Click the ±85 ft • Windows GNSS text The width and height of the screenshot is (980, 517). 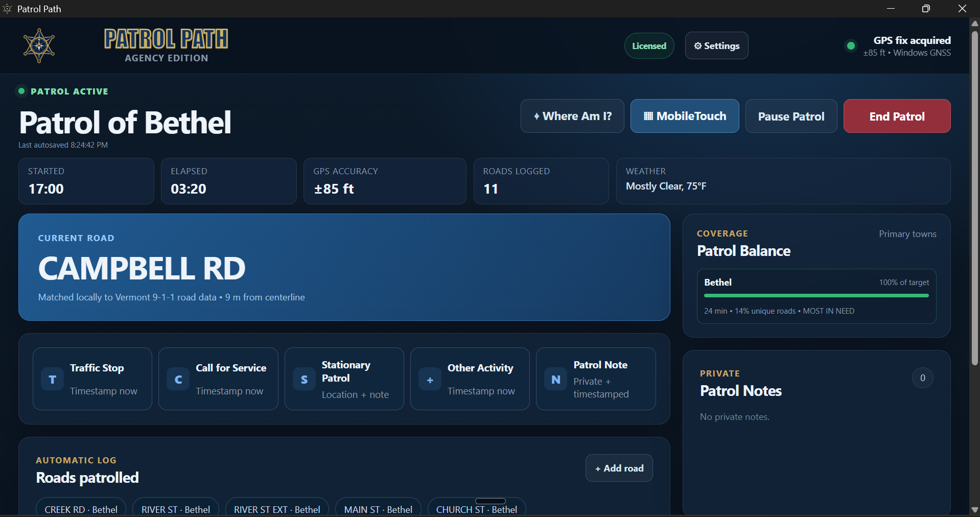(x=907, y=53)
